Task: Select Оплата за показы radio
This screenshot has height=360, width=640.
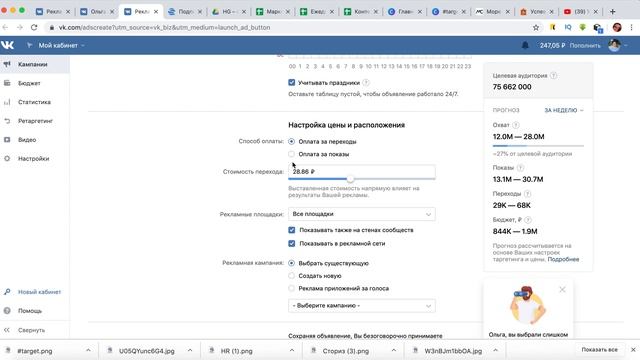Action: click(x=291, y=154)
